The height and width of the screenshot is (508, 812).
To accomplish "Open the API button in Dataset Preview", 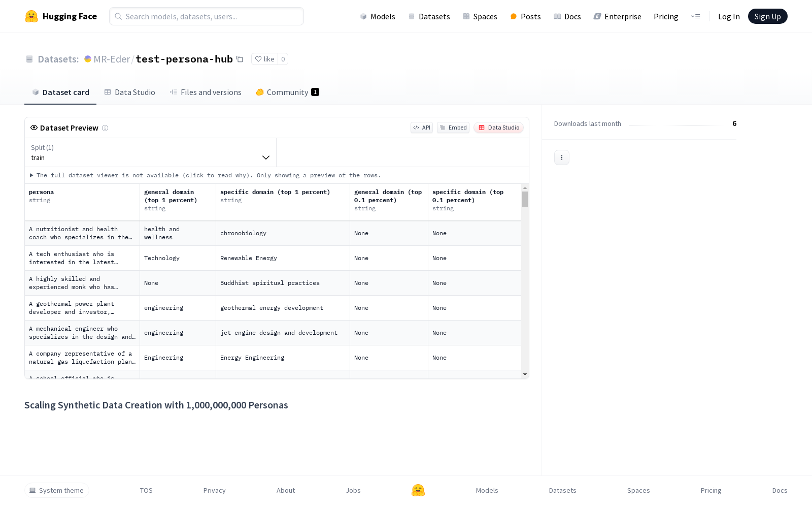I will click(422, 128).
